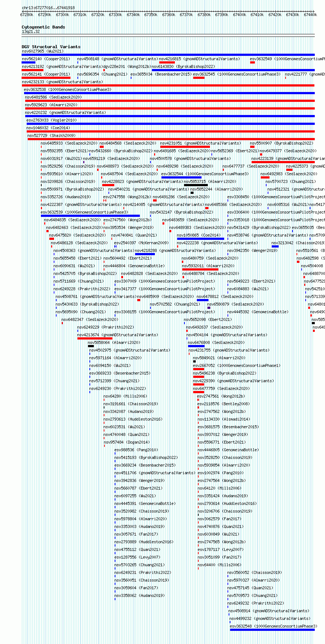Click blue bar under esv3632548
The height and width of the screenshot is (644, 325).
point(272,630)
